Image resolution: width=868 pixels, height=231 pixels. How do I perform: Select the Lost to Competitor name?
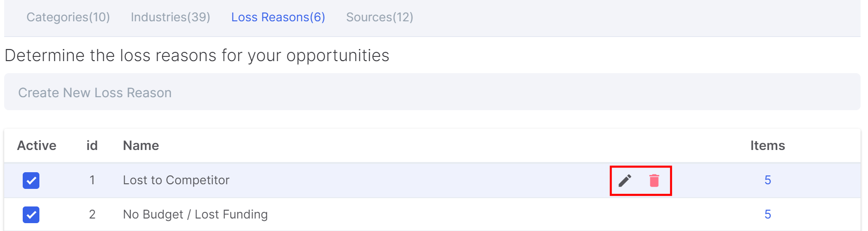tap(176, 180)
